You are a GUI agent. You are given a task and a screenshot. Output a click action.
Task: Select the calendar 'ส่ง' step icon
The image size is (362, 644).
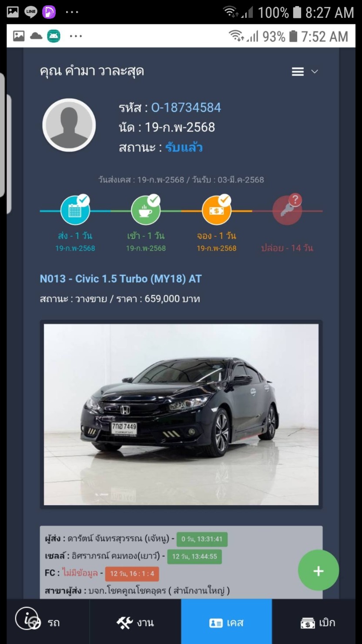click(75, 210)
